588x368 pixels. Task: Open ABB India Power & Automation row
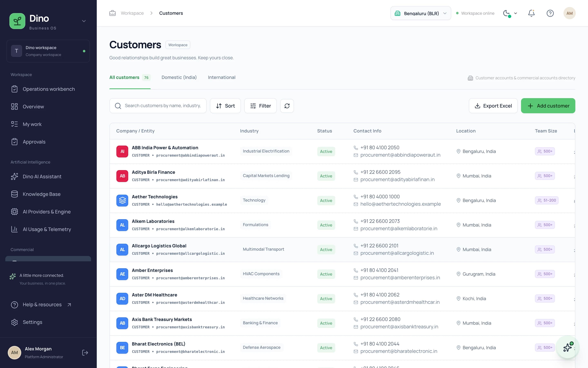[x=342, y=151]
